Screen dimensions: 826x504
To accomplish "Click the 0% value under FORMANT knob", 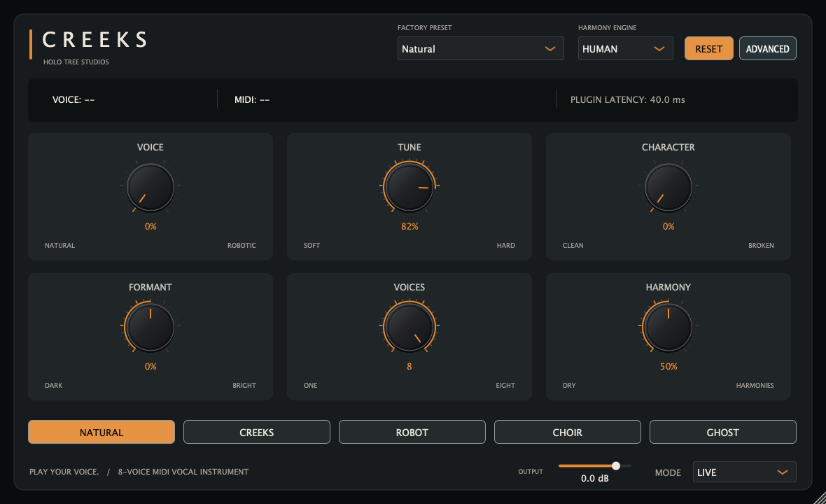I will 150,367.
